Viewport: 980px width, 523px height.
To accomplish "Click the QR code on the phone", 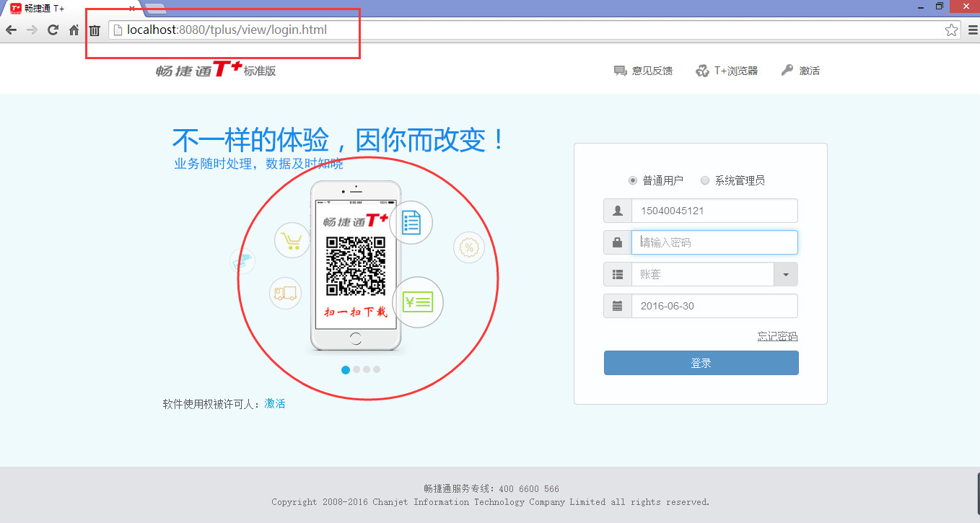I will click(354, 265).
